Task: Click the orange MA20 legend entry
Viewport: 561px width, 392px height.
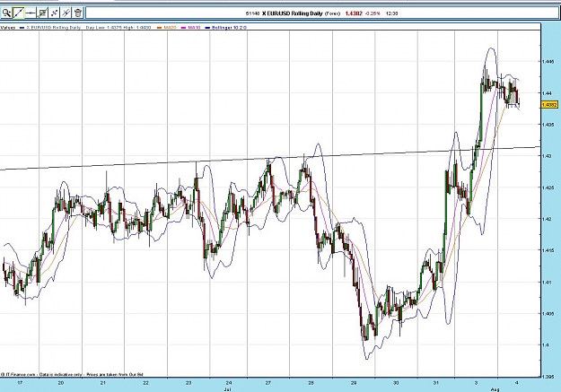Action: click(x=167, y=28)
